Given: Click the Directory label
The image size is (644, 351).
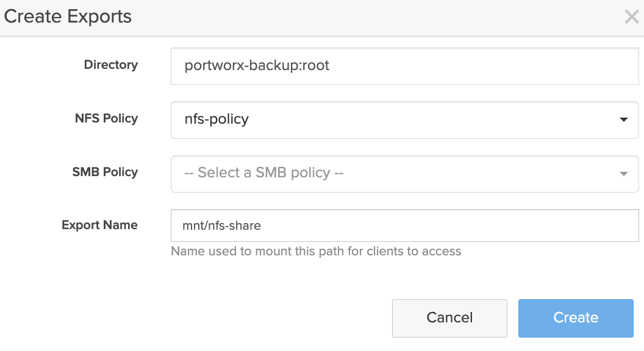Looking at the screenshot, I should pyautogui.click(x=111, y=65).
